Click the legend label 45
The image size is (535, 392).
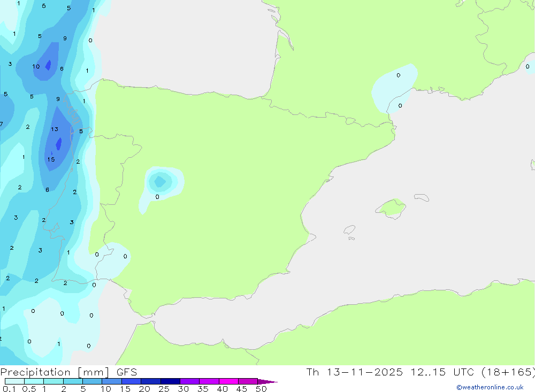tap(242, 389)
